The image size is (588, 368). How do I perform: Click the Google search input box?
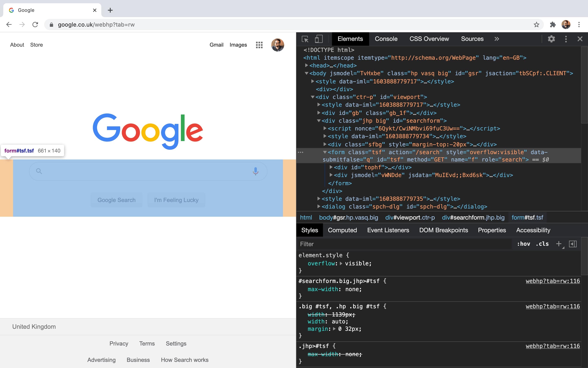coord(148,171)
